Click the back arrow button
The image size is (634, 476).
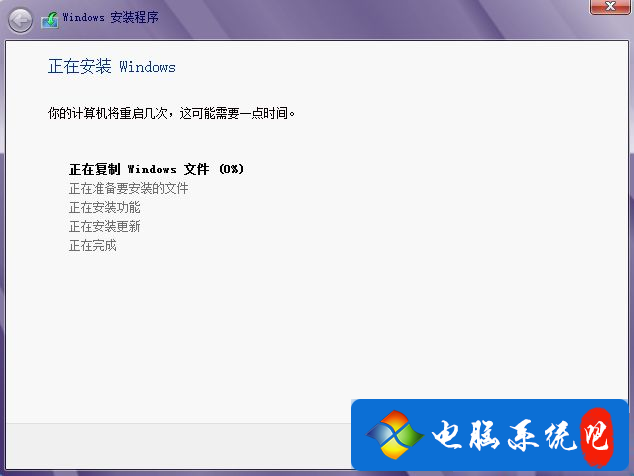[20, 20]
